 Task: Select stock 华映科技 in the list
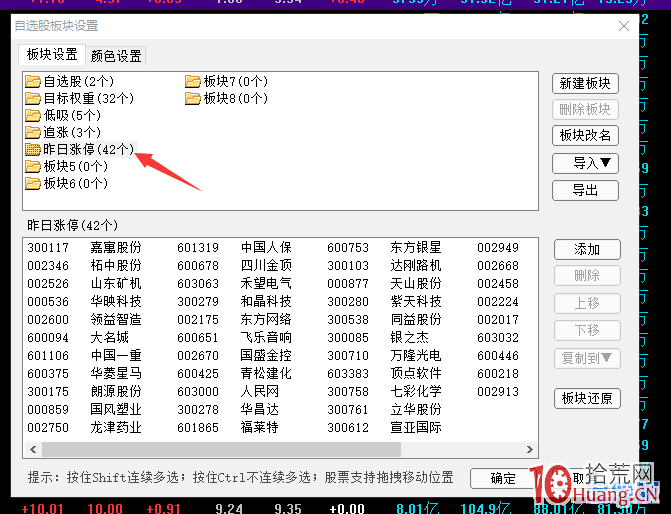[116, 301]
